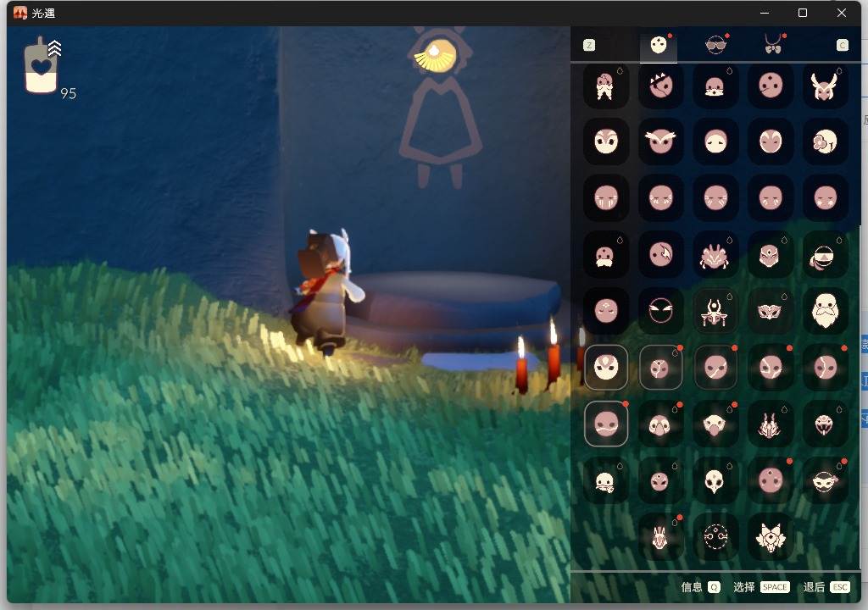The image size is (868, 610).
Task: Select the mask with flame mark over eye
Action: (x=661, y=254)
